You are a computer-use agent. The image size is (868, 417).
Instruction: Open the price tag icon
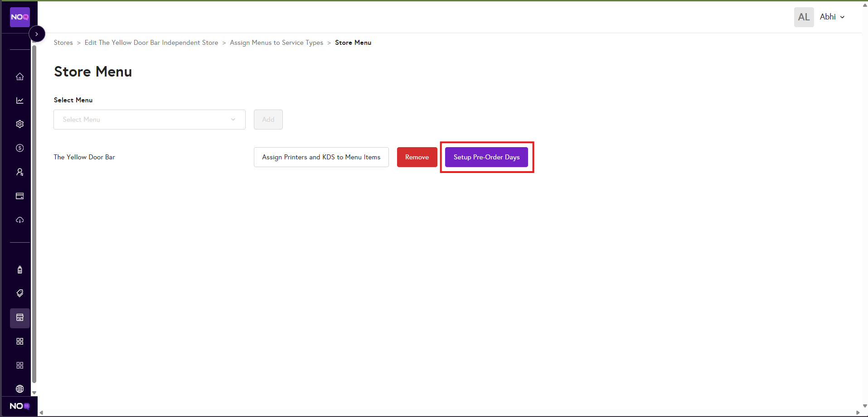pyautogui.click(x=20, y=293)
